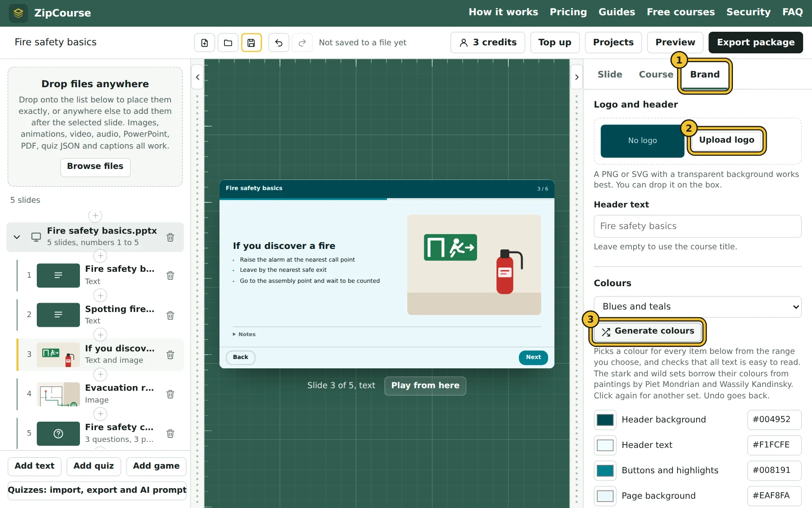Delete the Evacuation r... slide
This screenshot has width=812, height=508.
170,394
